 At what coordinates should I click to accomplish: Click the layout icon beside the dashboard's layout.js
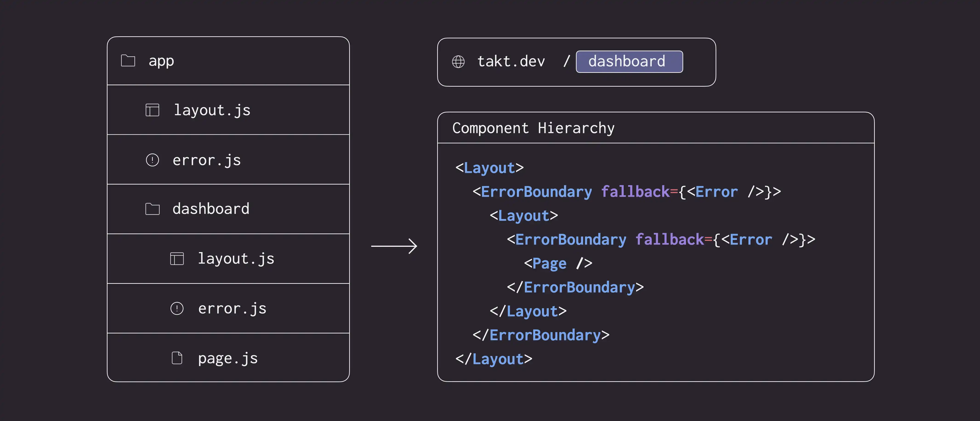click(x=176, y=259)
